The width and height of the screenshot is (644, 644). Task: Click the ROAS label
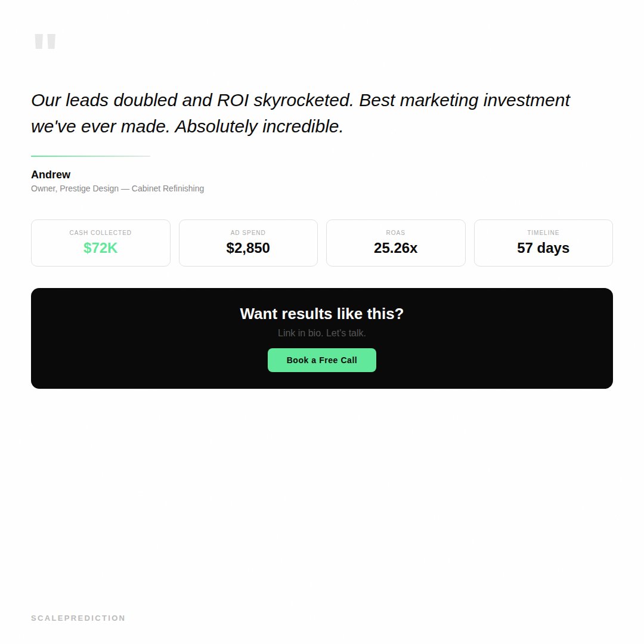pyautogui.click(x=395, y=233)
